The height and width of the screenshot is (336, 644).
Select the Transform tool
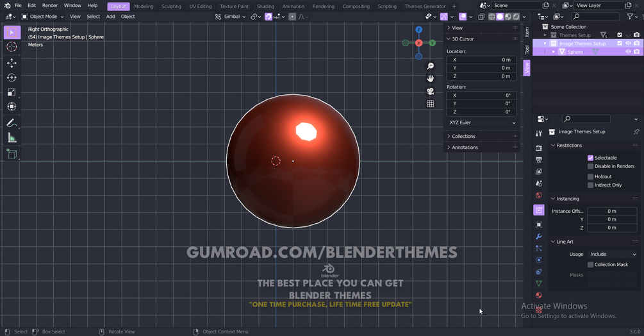pos(12,106)
